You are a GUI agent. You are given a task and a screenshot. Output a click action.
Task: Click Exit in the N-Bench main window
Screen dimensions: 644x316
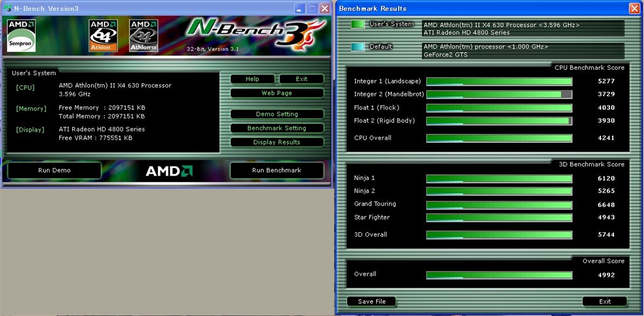(x=301, y=79)
